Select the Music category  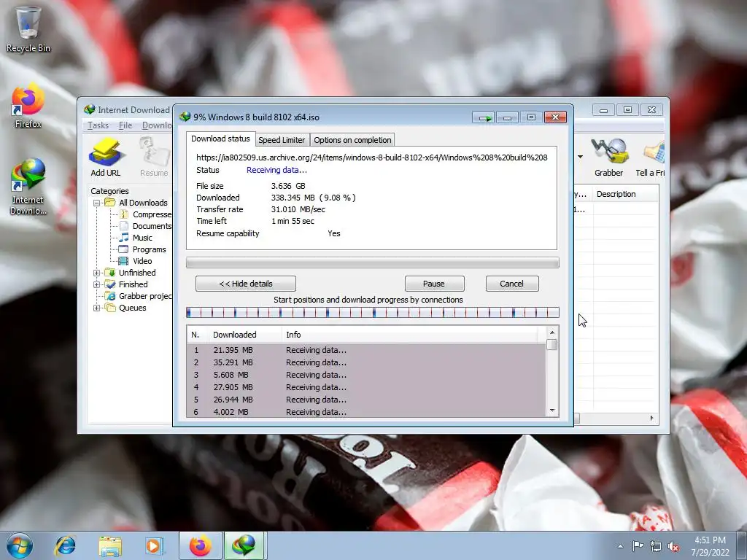click(x=136, y=238)
